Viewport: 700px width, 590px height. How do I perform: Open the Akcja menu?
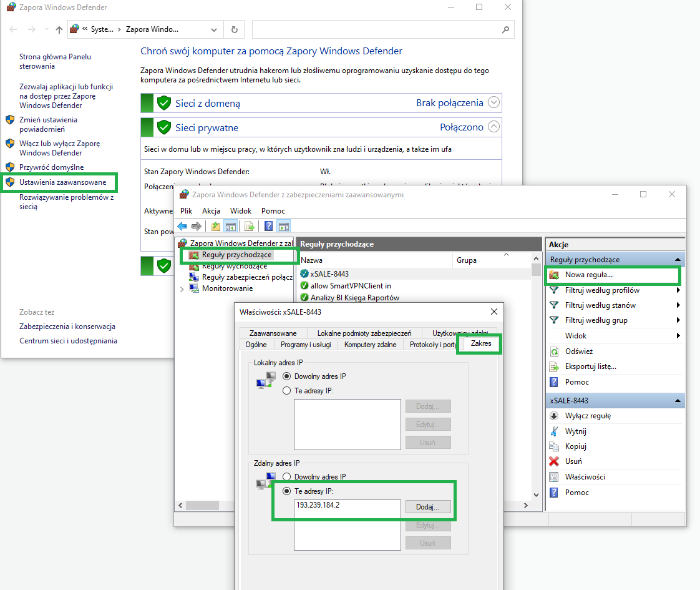click(x=210, y=211)
